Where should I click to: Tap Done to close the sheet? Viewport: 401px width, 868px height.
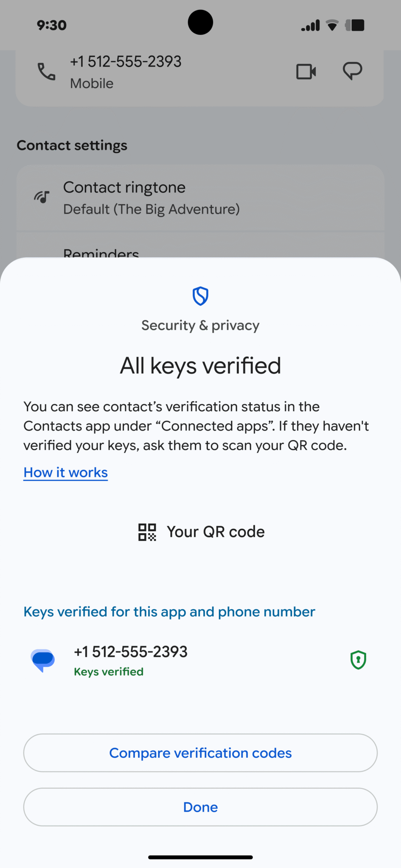point(200,807)
